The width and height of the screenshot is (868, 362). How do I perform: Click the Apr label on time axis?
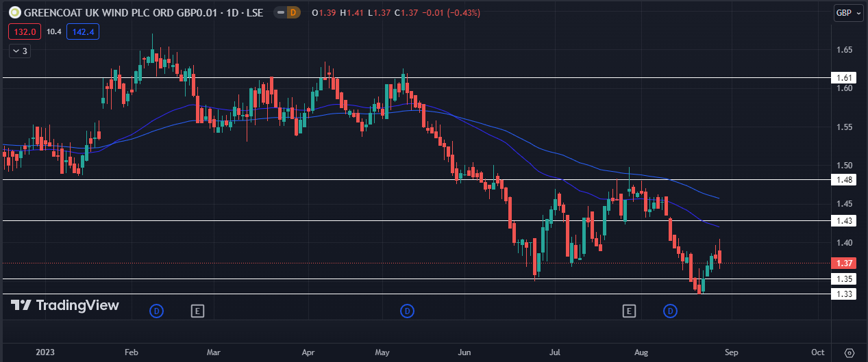coord(308,352)
